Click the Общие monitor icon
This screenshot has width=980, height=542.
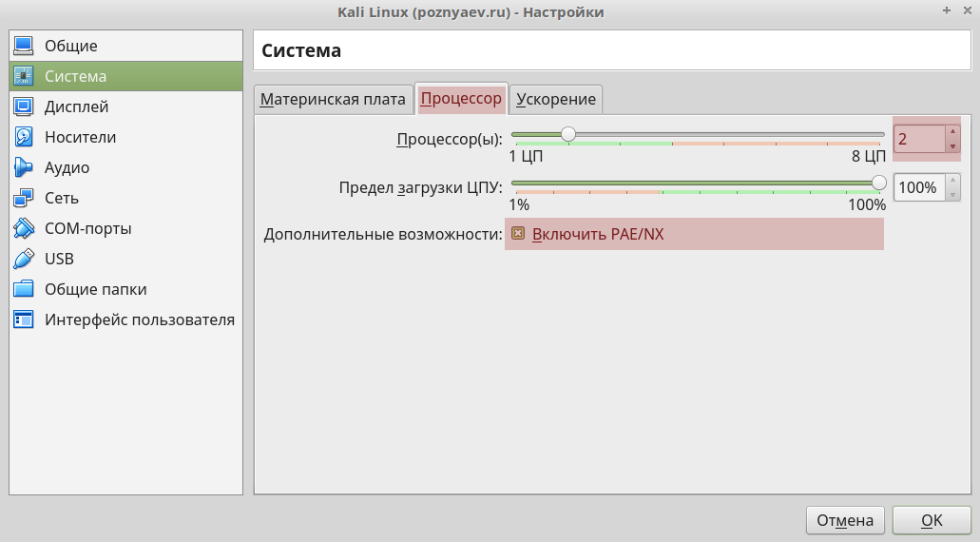click(x=24, y=46)
